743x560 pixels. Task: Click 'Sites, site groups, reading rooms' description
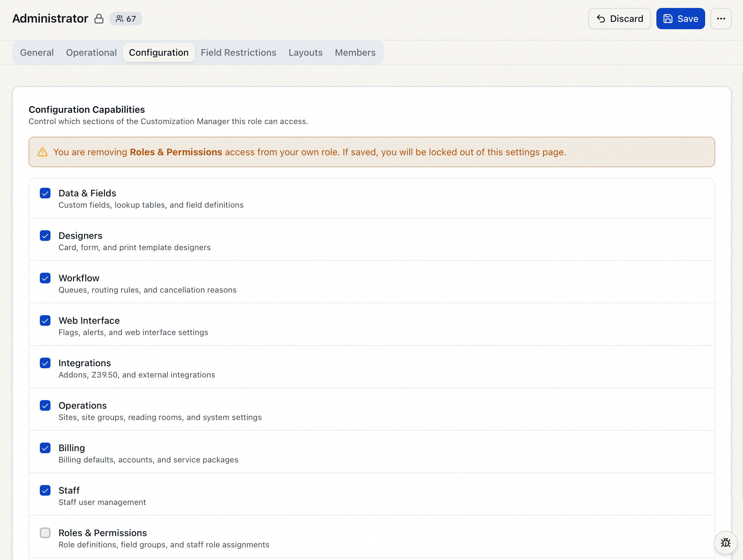click(160, 417)
